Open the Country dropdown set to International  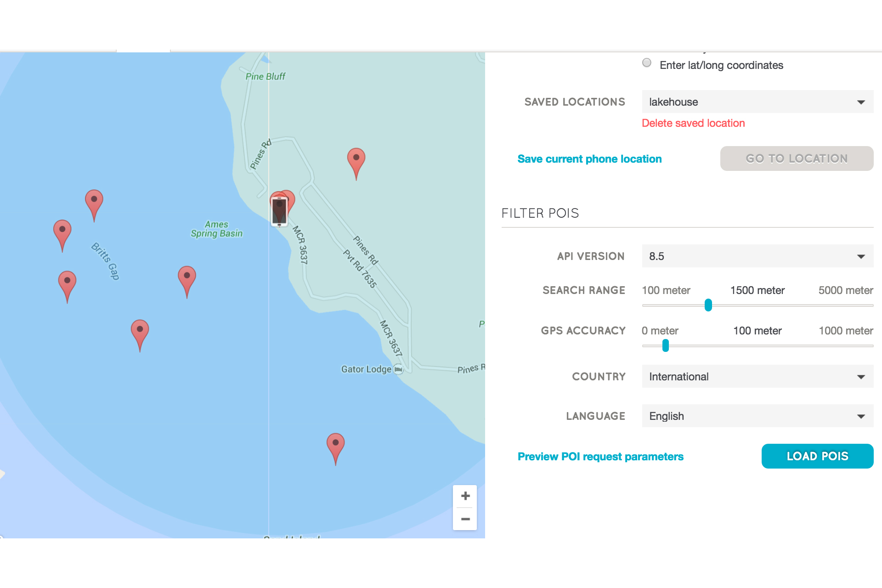point(757,376)
